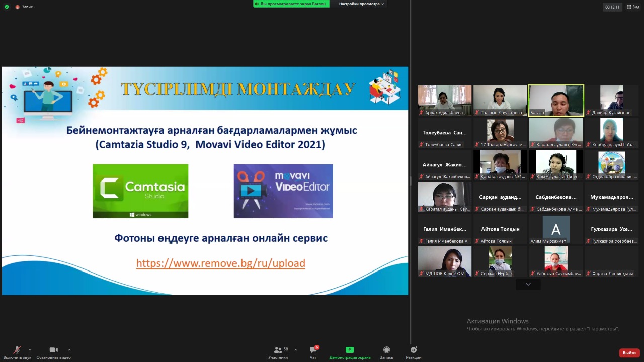The image size is (644, 362).
Task: Click the Movavi Video Editor logo on slide
Action: click(283, 191)
